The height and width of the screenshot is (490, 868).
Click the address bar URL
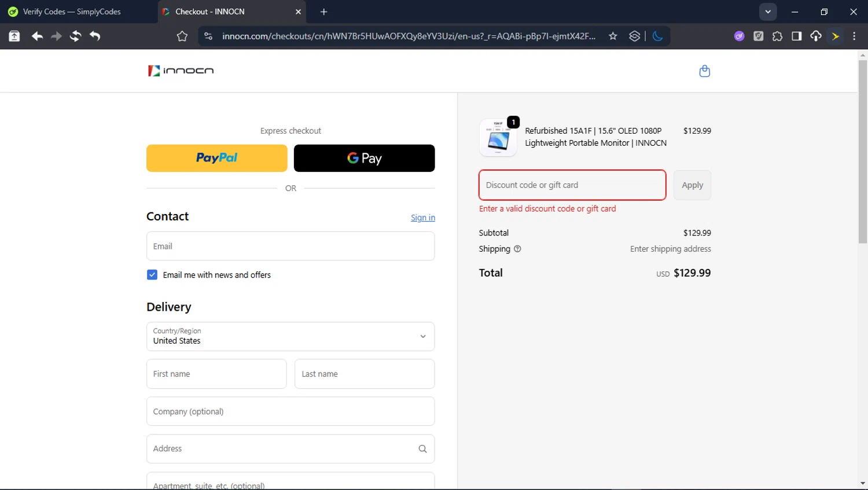pyautogui.click(x=409, y=36)
